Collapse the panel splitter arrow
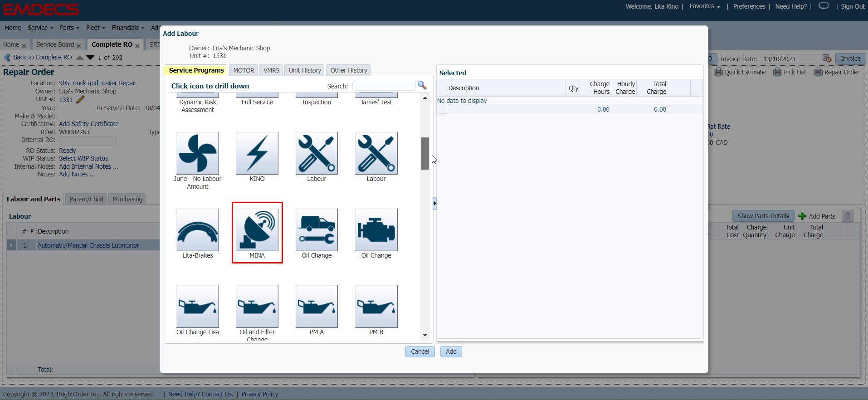Screen dimensions: 868x400 434,204
